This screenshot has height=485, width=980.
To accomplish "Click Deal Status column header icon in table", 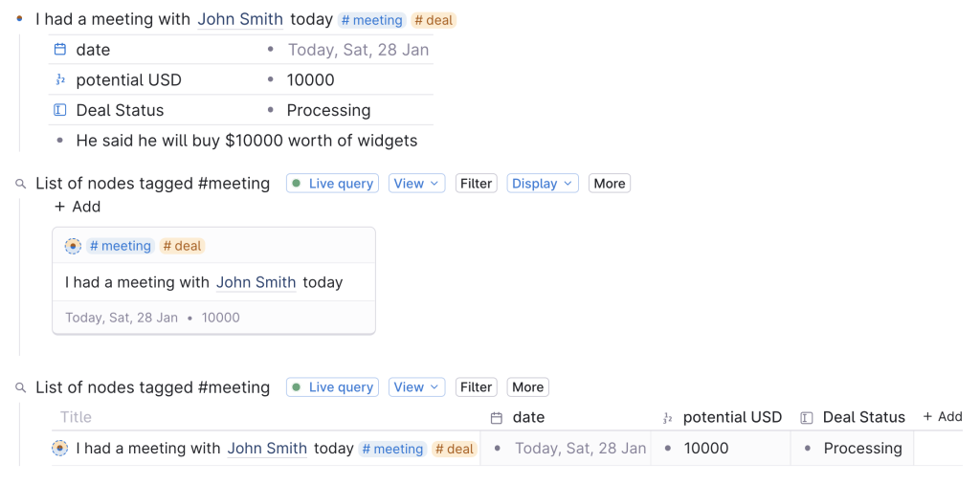I will coord(807,418).
